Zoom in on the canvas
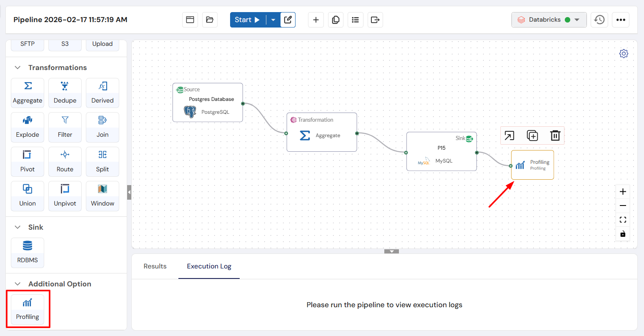This screenshot has width=644, height=336. (x=623, y=192)
